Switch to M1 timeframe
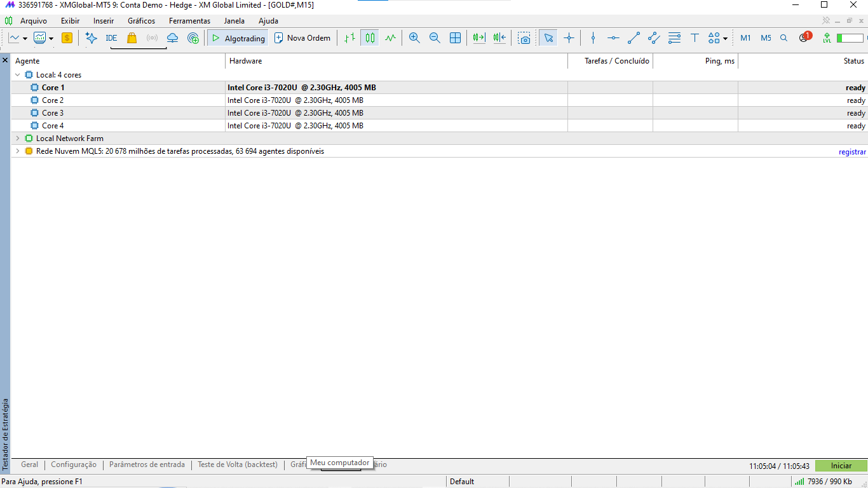The height and width of the screenshot is (488, 868). point(745,38)
